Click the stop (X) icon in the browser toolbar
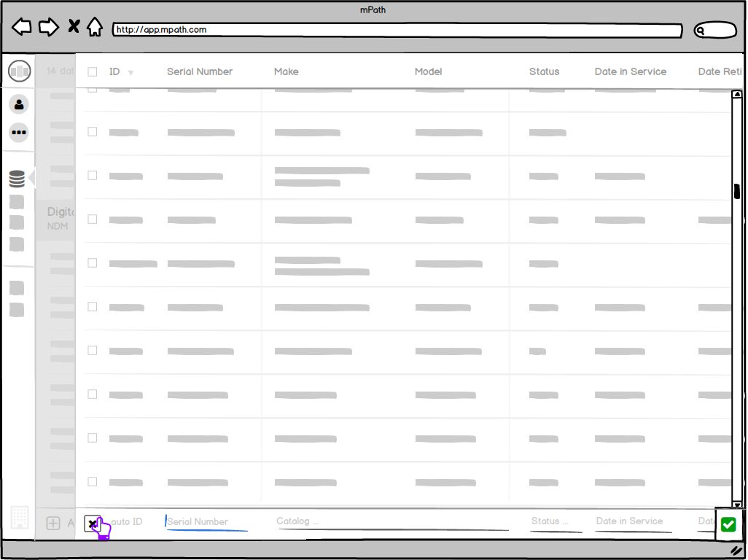The image size is (748, 560). [x=73, y=26]
